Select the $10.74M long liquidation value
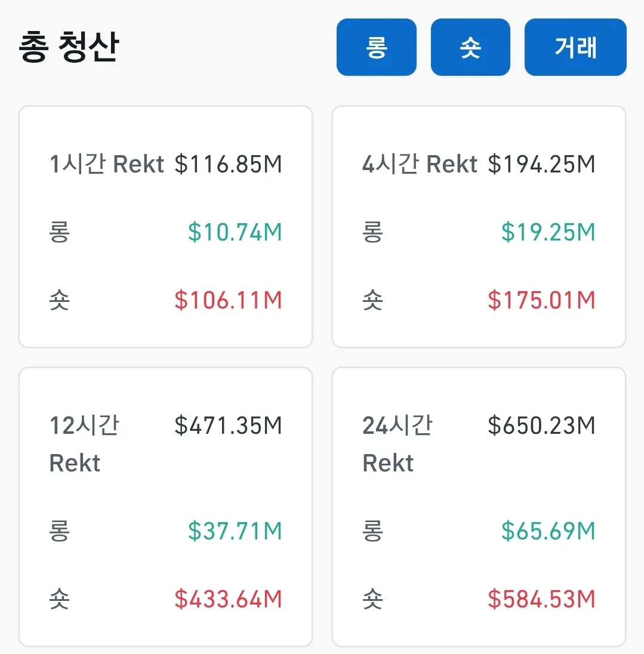644x654 pixels. (235, 232)
